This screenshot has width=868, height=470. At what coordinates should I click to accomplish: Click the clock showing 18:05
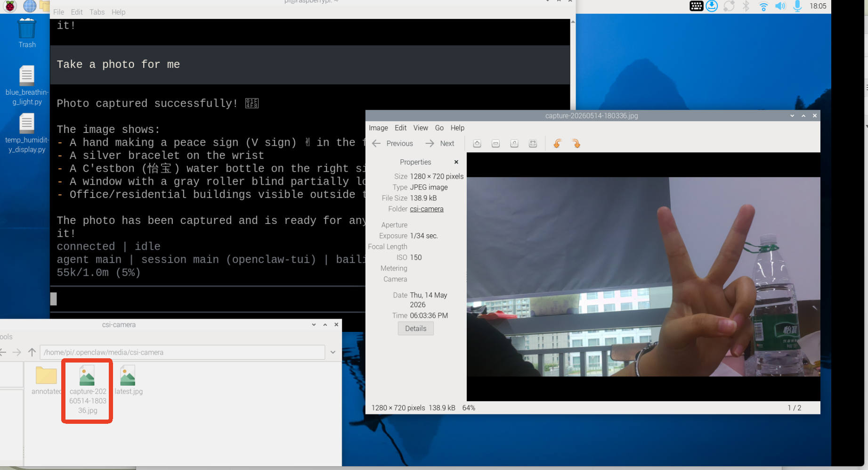(x=818, y=6)
